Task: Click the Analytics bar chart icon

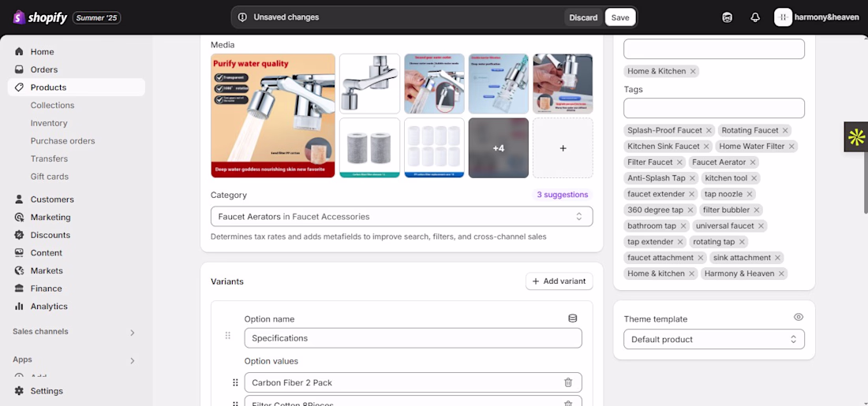Action: tap(20, 306)
